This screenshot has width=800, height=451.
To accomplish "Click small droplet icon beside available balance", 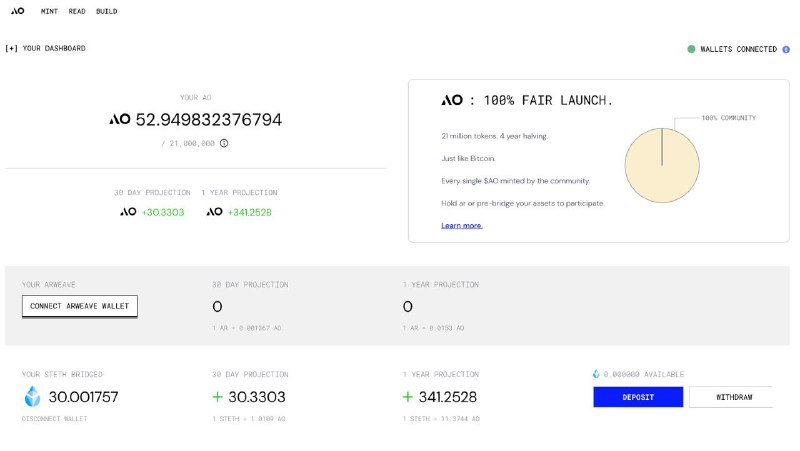I will tap(596, 374).
